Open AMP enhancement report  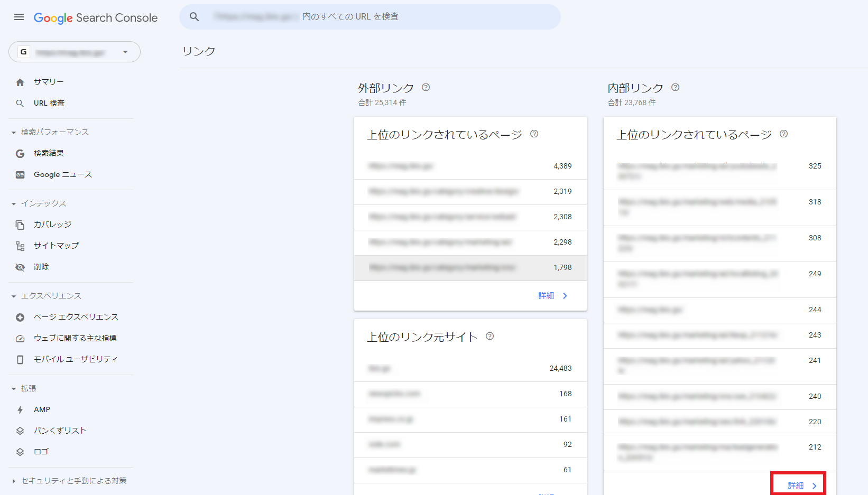pyautogui.click(x=42, y=409)
